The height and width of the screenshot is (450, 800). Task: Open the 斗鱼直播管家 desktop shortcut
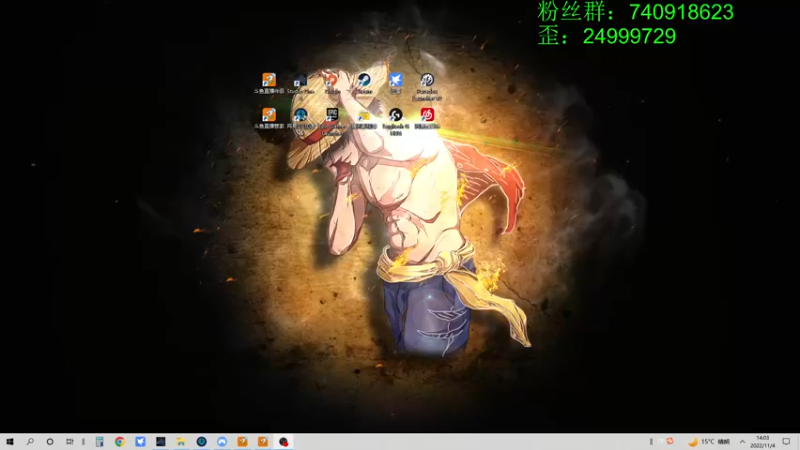269,118
